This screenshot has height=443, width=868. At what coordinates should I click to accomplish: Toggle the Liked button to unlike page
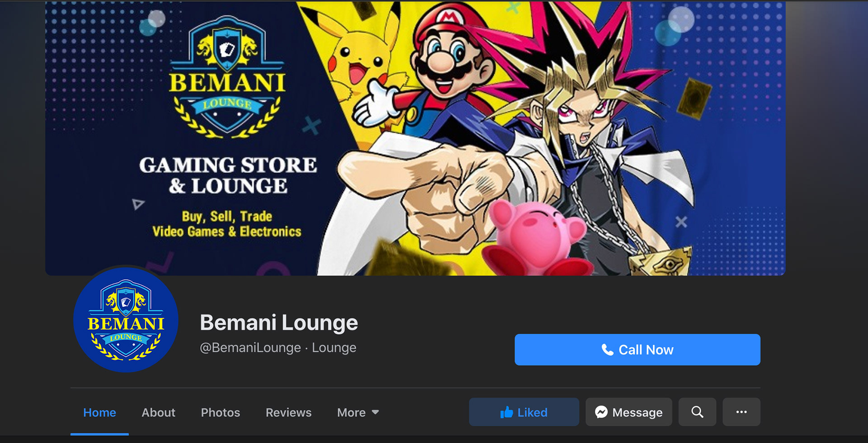524,412
